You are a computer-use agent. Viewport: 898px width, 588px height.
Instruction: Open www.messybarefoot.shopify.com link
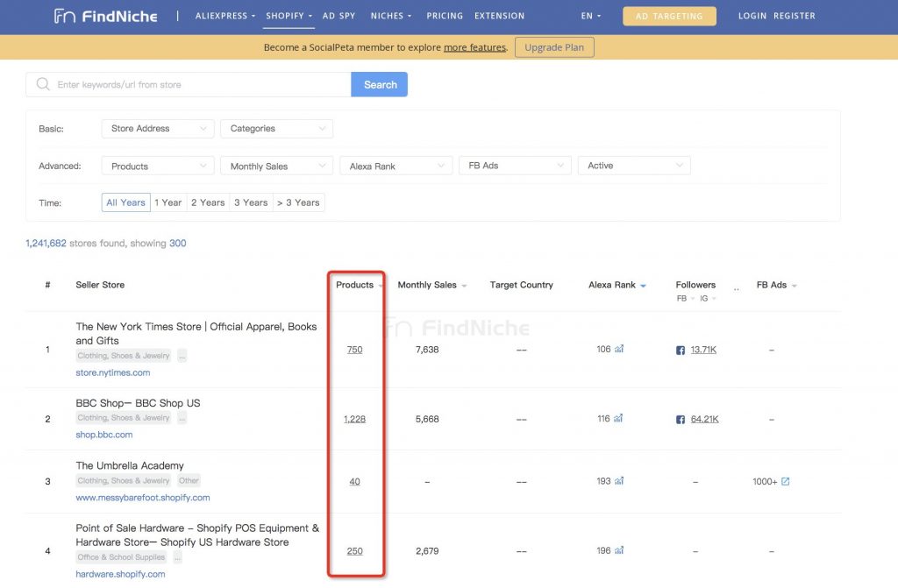coord(143,498)
